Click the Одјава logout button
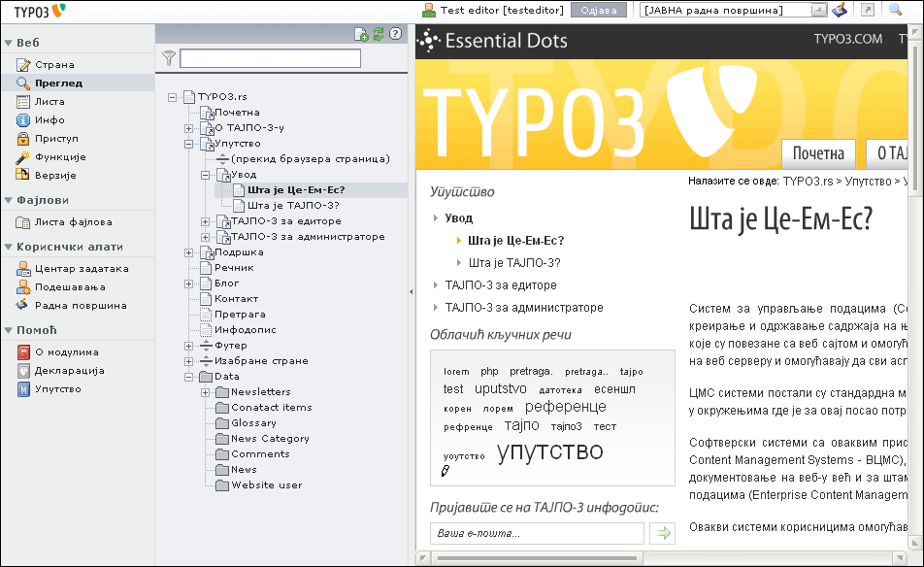Image resolution: width=924 pixels, height=567 pixels. [x=599, y=10]
